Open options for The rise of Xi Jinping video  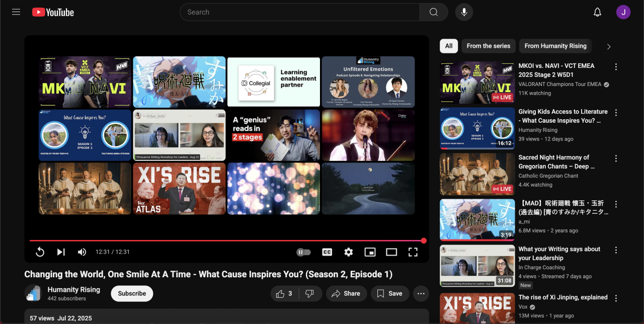click(x=616, y=298)
